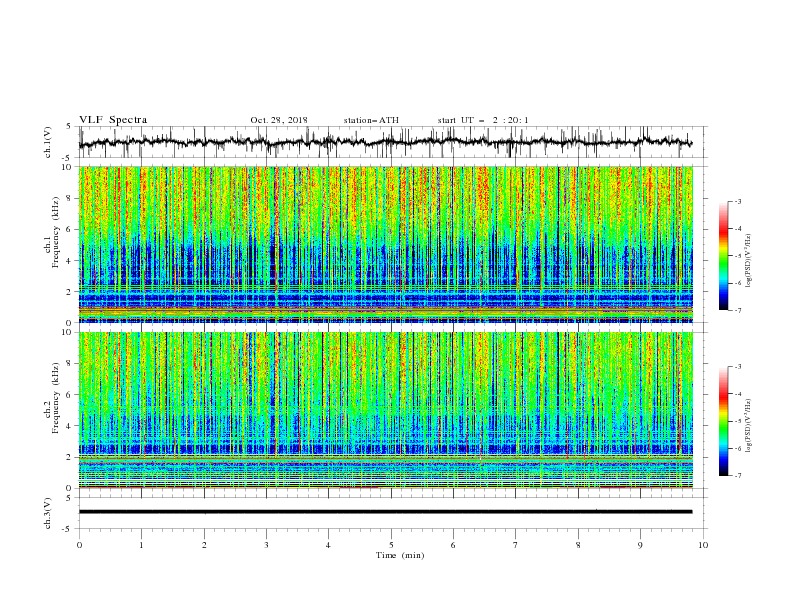Click the ch.1 color bar 'log(PSD)(V²/Hz)' label
The width and height of the screenshot is (792, 612).
point(749,261)
